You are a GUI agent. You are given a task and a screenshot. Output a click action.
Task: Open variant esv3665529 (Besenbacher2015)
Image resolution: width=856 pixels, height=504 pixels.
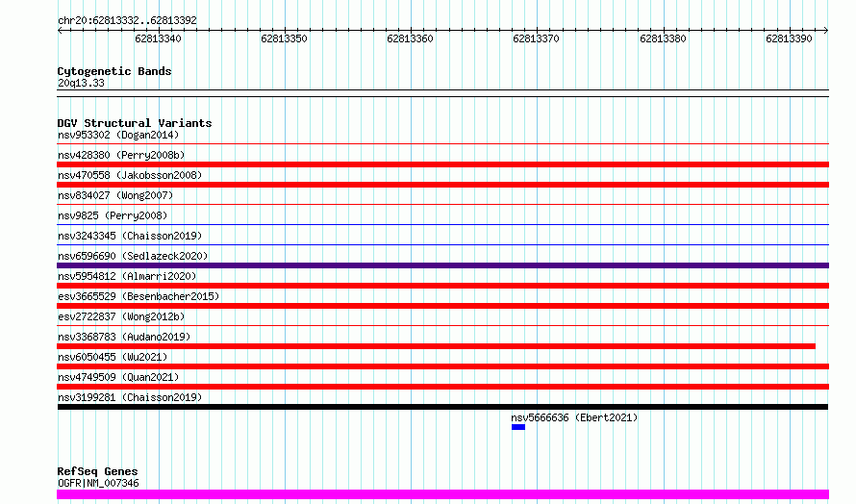[x=138, y=296]
